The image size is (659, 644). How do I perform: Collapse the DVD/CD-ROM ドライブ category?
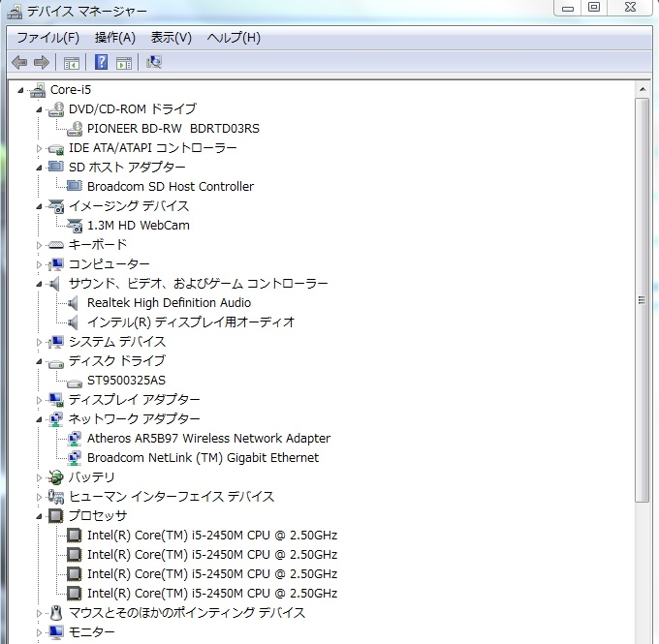click(40, 109)
